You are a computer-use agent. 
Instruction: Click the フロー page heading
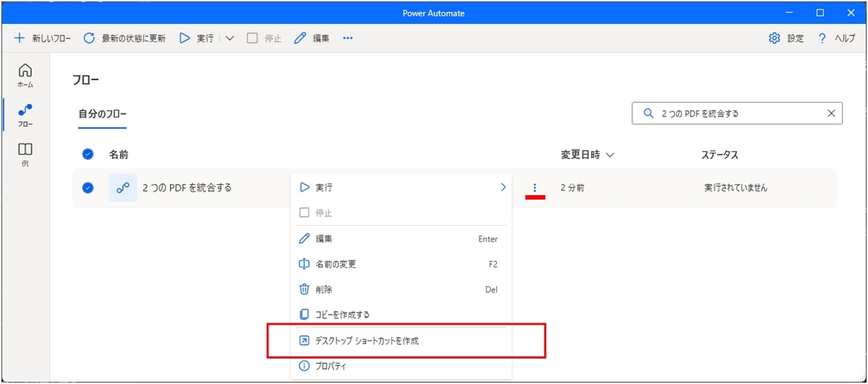[x=85, y=80]
